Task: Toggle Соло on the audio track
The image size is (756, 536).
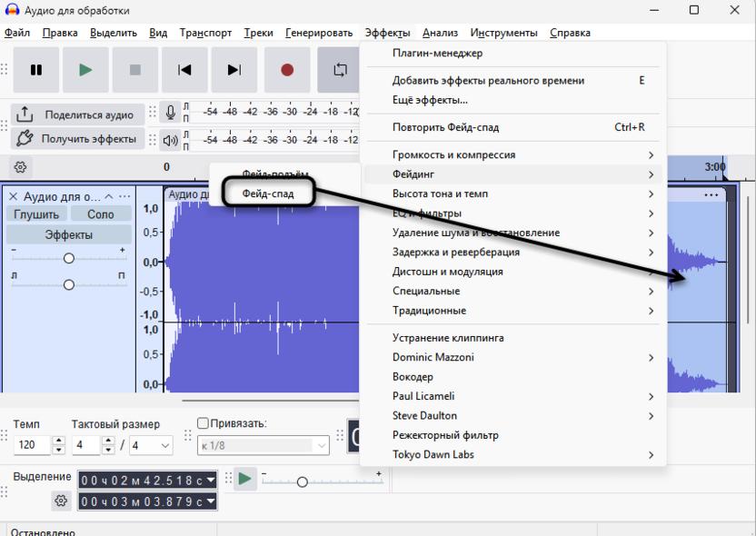Action: (x=100, y=214)
